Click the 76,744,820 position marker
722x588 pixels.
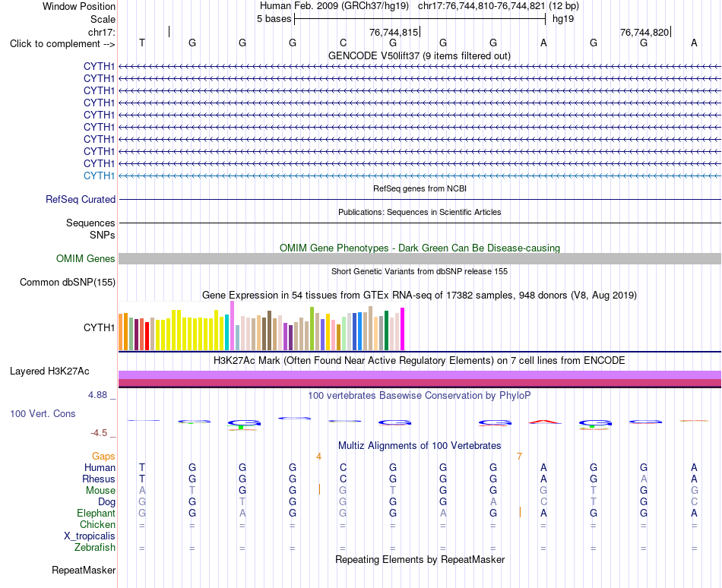(644, 32)
